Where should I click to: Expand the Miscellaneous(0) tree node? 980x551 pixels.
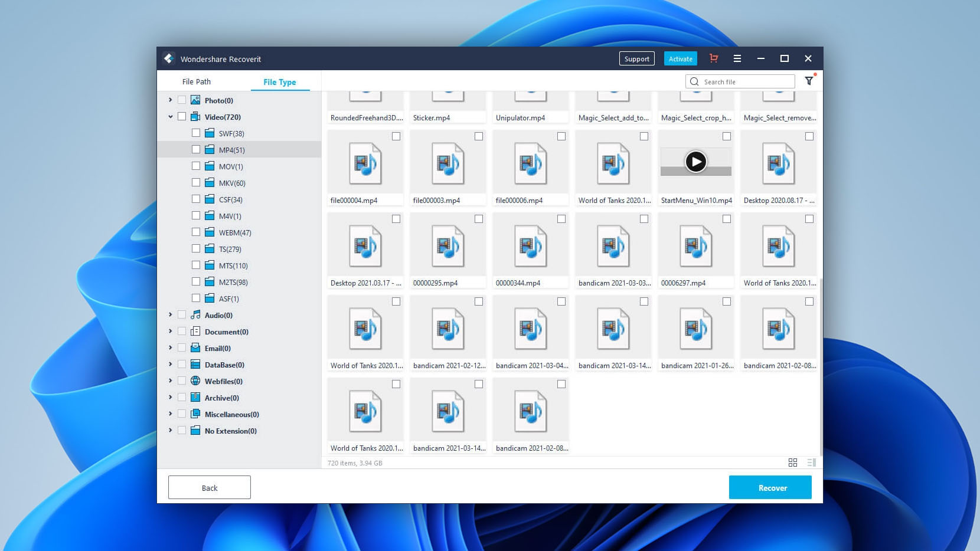tap(171, 414)
